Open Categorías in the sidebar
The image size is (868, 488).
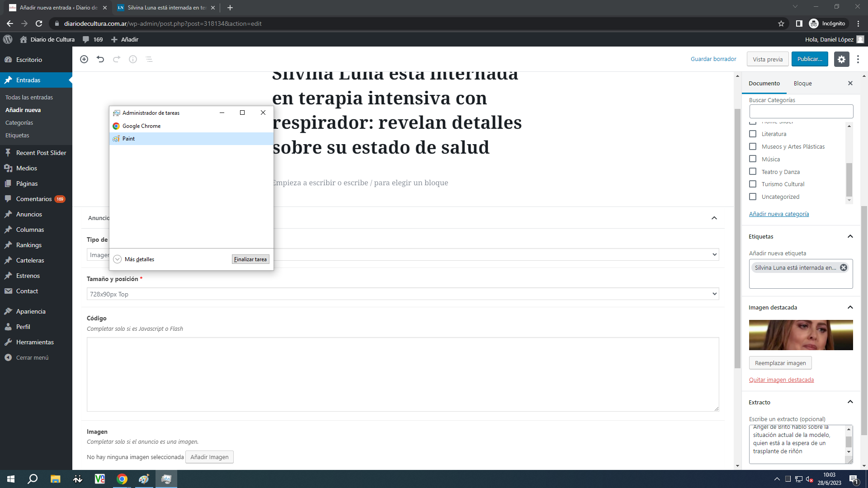tap(19, 122)
